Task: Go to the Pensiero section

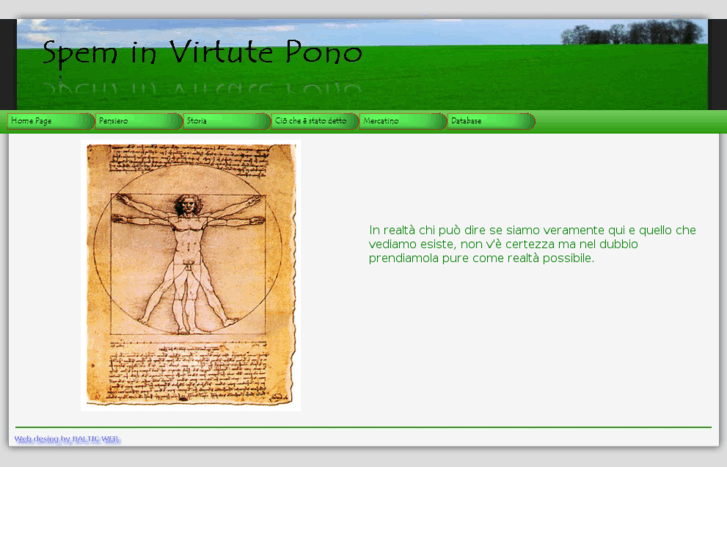Action: [x=139, y=122]
